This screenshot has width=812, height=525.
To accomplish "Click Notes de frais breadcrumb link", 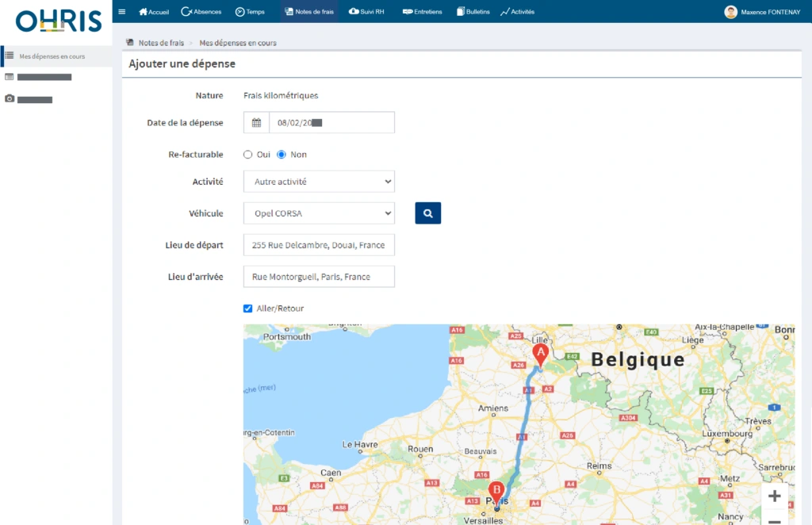I will pyautogui.click(x=161, y=43).
